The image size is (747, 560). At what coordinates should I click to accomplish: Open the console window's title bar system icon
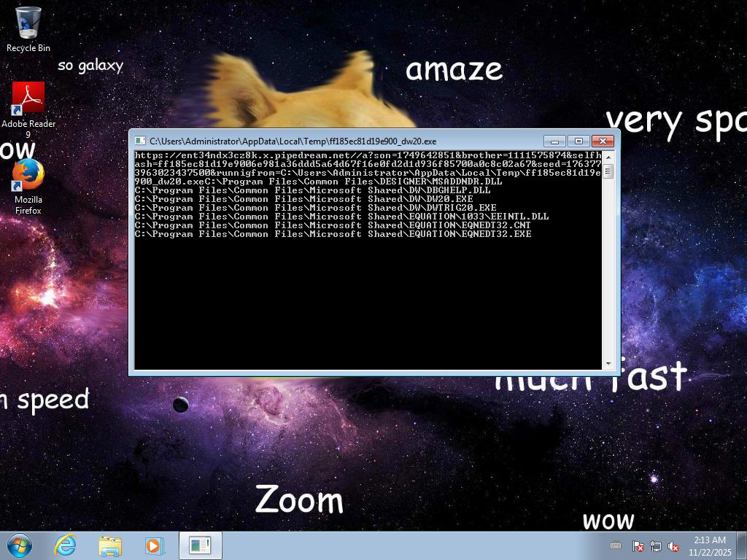[141, 141]
